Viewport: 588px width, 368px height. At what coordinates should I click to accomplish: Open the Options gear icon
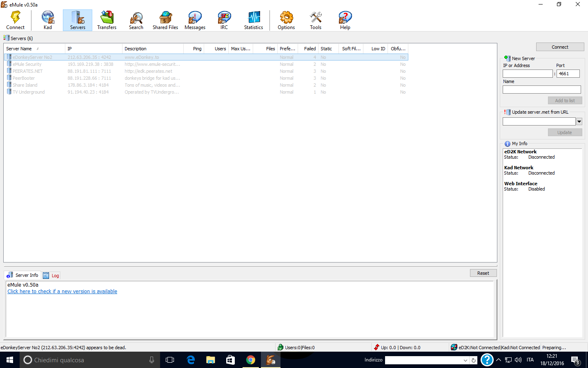pos(286,18)
